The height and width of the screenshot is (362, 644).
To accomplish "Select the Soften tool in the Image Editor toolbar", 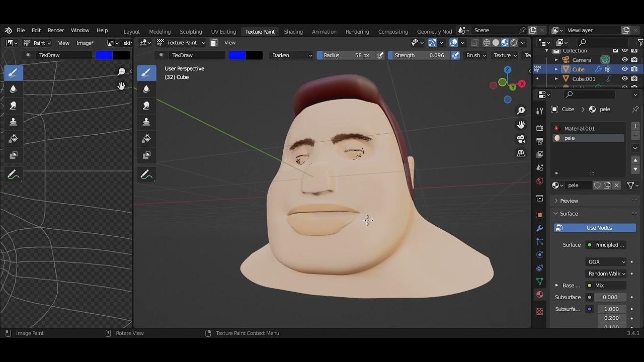I will tap(13, 89).
